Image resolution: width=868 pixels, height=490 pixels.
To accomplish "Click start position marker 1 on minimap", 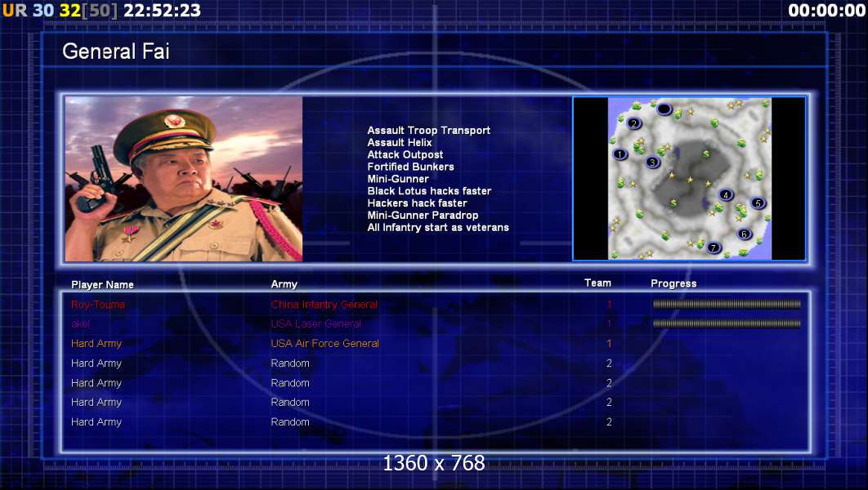I will point(620,154).
